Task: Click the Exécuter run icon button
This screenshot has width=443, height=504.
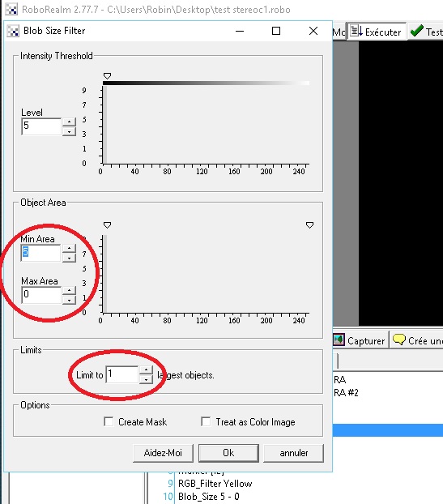Action: pyautogui.click(x=356, y=32)
